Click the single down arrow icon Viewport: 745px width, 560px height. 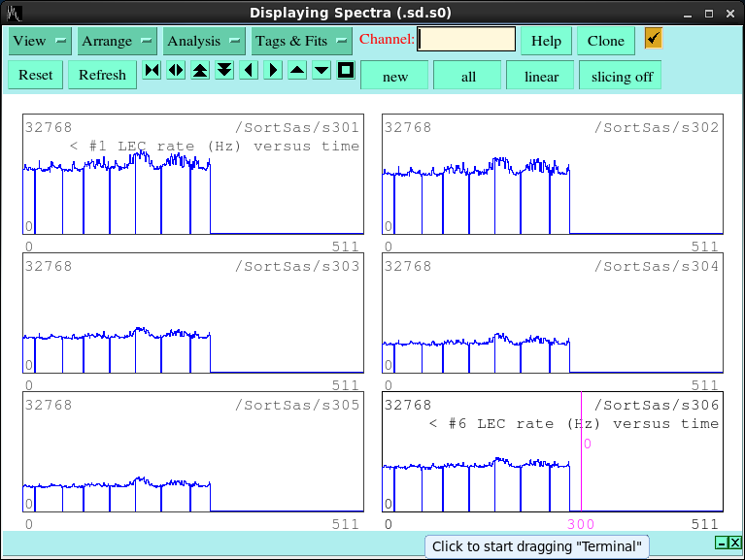pos(322,71)
